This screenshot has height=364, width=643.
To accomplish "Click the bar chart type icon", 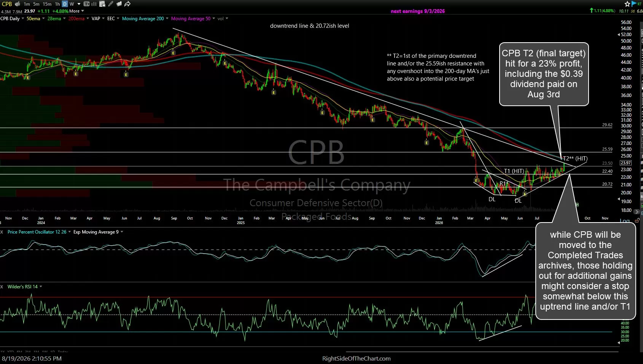I will point(94,4).
